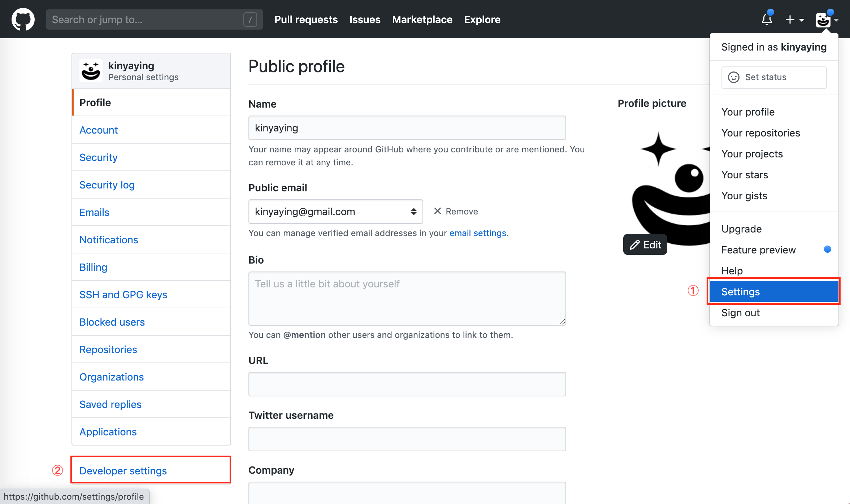Click Feature preview blue dot indicator

tap(827, 249)
